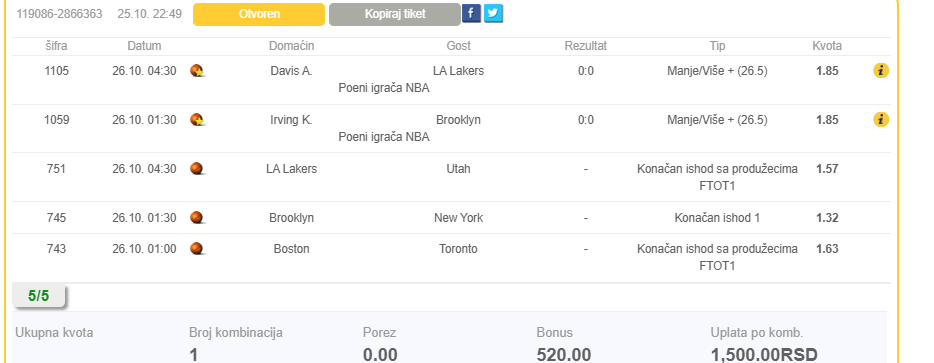Copy ticket with Kopiraj tiket button
This screenshot has width=934, height=363.
click(395, 14)
